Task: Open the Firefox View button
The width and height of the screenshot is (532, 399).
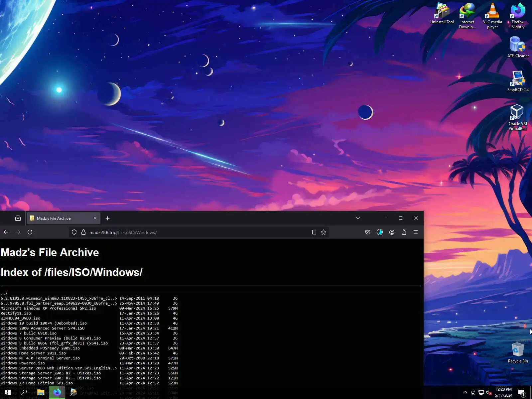Action: tap(18, 218)
